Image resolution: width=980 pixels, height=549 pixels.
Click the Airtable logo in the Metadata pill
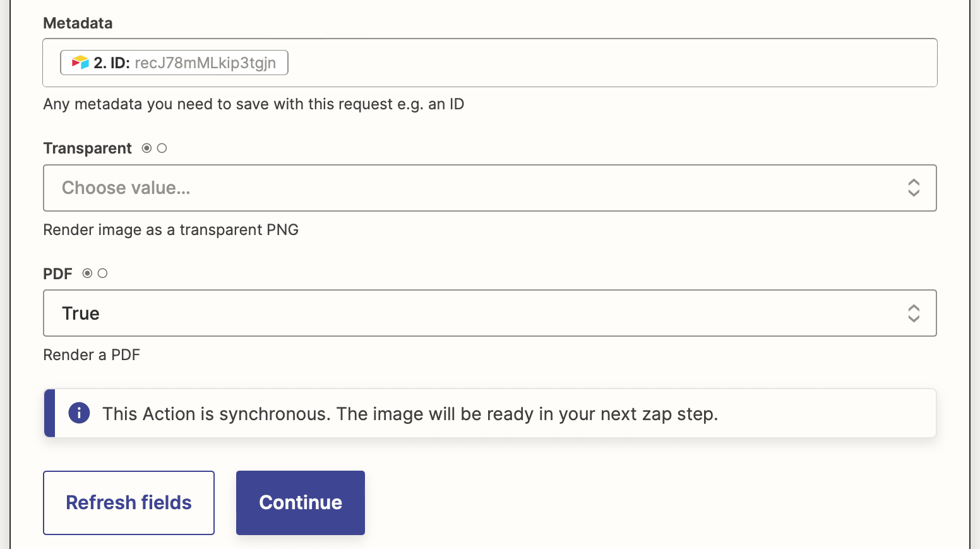tap(80, 62)
